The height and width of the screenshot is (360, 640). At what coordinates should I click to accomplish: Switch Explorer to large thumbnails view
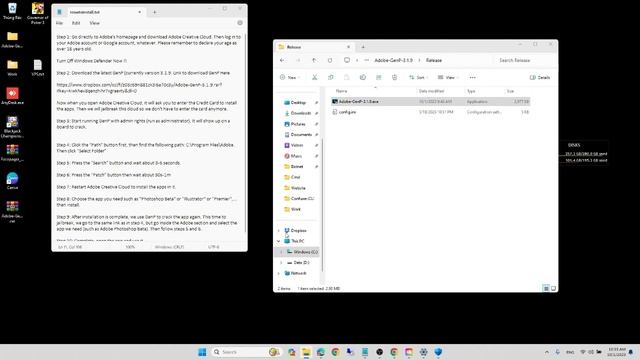[x=553, y=288]
